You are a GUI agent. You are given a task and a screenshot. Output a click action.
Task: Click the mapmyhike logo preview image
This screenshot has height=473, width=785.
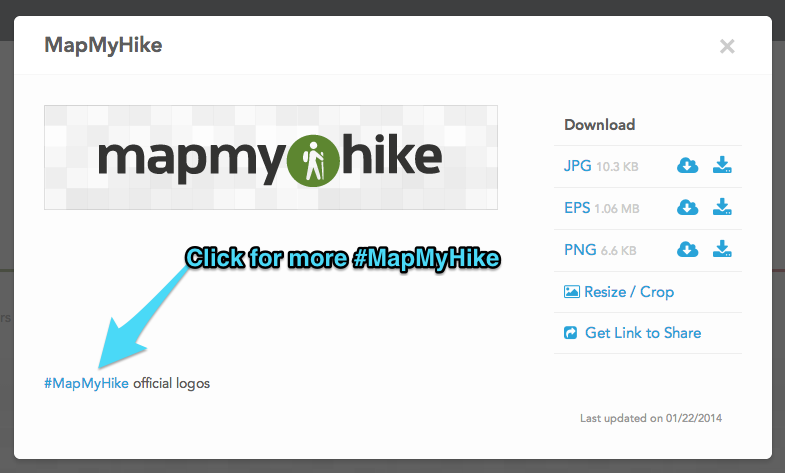tap(271, 157)
